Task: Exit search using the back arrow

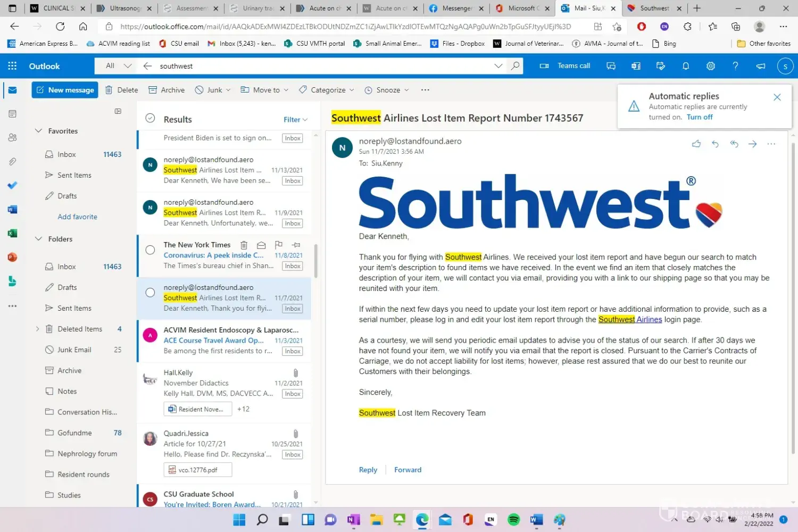Action: (x=148, y=66)
